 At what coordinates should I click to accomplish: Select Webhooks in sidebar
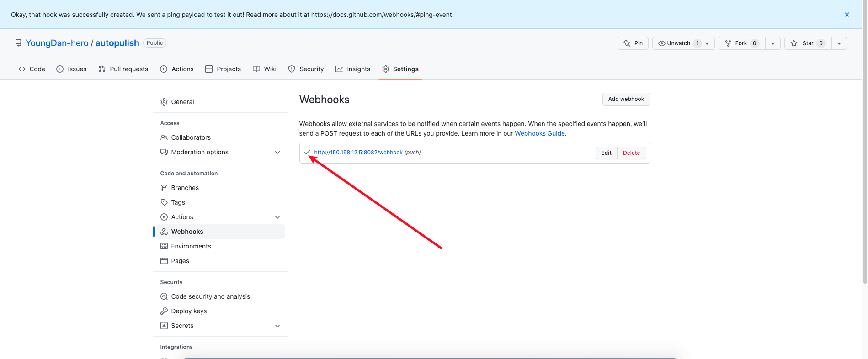coord(221,232)
